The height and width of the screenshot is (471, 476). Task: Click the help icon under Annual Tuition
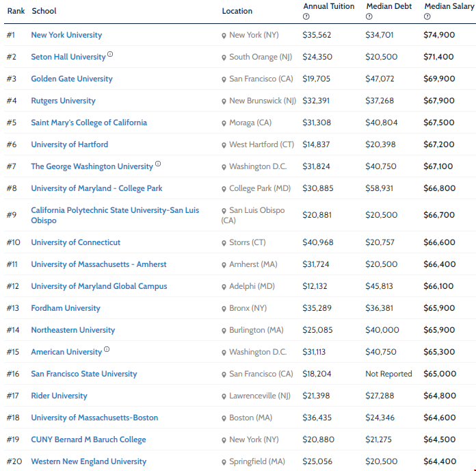point(306,16)
